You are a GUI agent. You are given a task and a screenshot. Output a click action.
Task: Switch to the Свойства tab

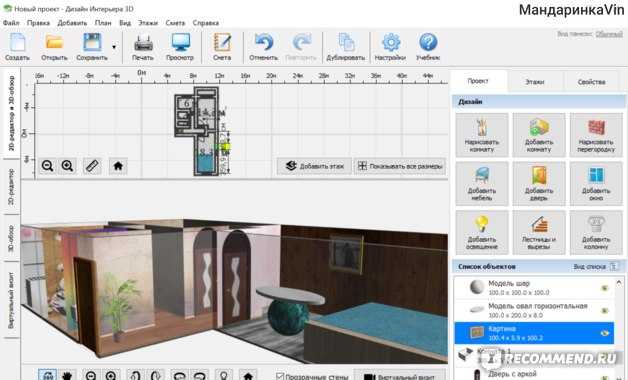point(591,82)
